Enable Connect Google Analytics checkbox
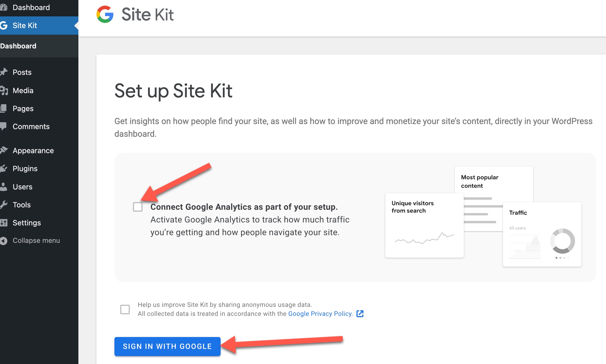The image size is (606, 364). pos(138,207)
